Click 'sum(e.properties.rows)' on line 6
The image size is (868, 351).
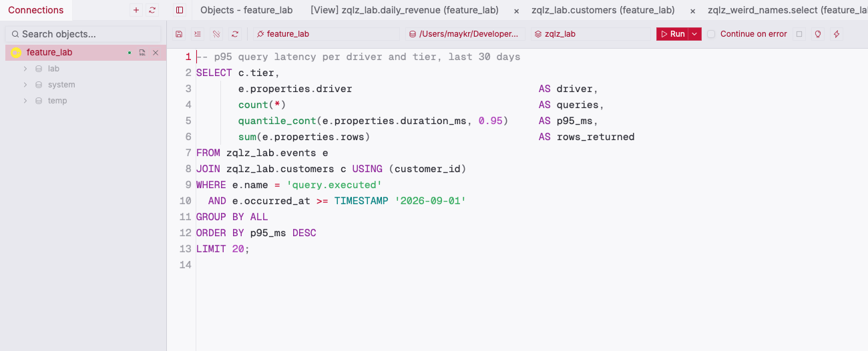click(304, 137)
